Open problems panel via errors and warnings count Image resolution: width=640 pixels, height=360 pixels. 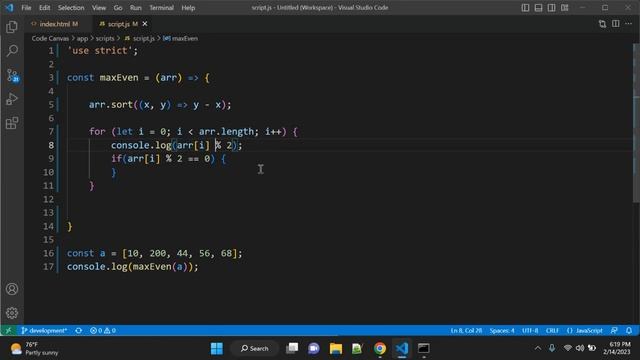click(102, 330)
